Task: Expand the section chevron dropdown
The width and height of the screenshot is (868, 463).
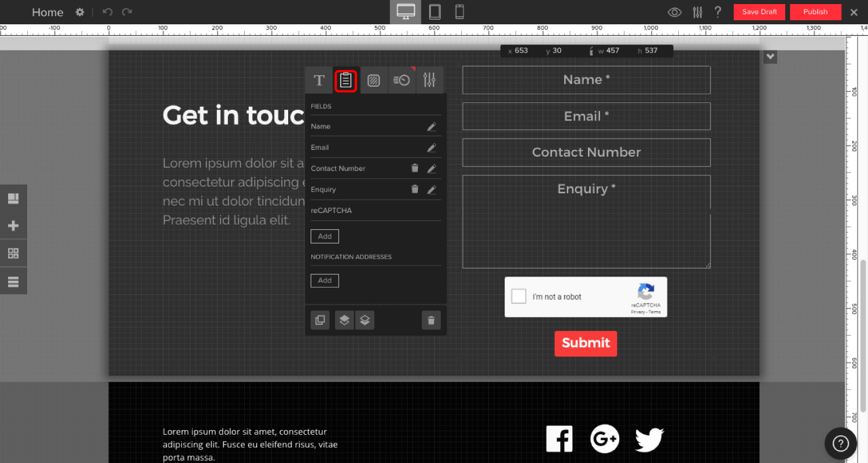Action: click(770, 57)
